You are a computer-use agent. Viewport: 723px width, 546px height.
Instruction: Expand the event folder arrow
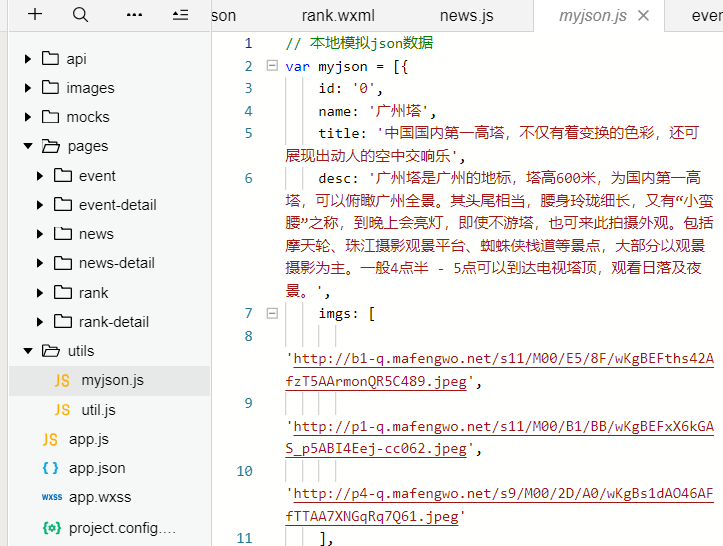pos(40,176)
